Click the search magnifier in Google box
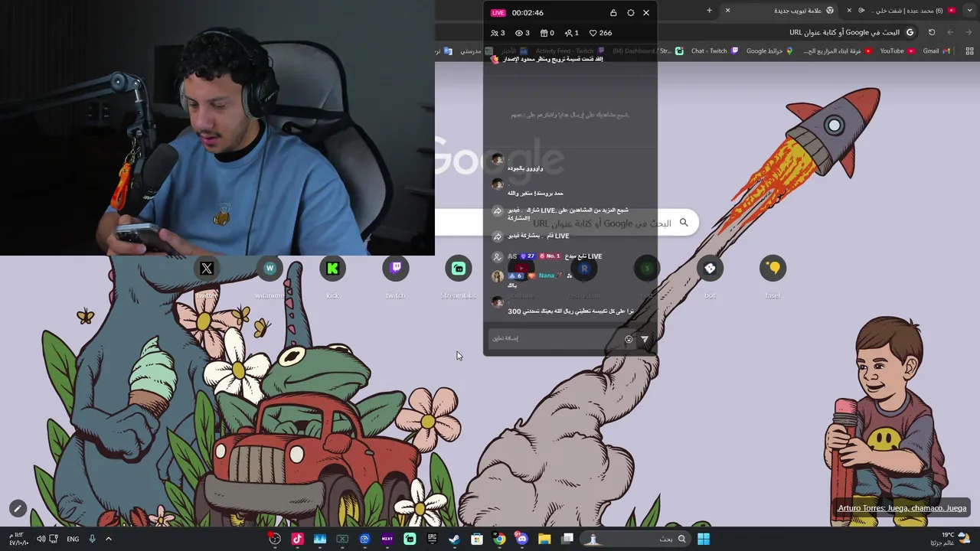Image resolution: width=980 pixels, height=551 pixels. pos(684,223)
